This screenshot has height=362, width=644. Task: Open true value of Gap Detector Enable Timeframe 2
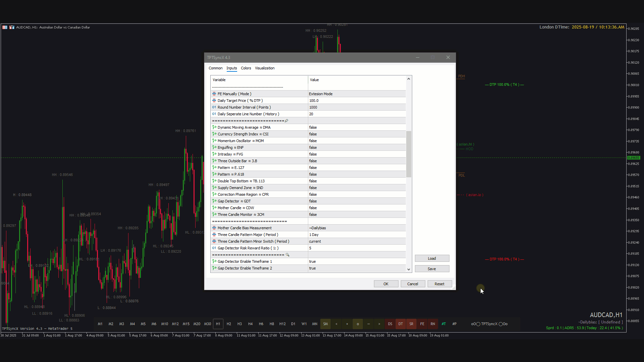[357, 268]
